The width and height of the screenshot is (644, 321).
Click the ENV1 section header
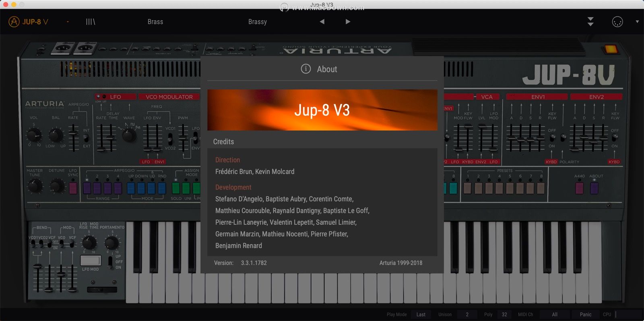click(537, 97)
